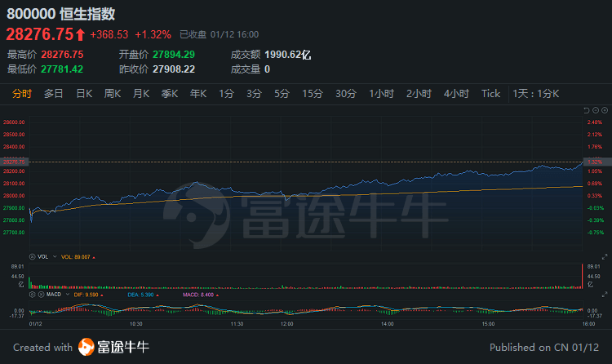Click the 14:00 time axis label
The image size is (612, 364).
387,324
